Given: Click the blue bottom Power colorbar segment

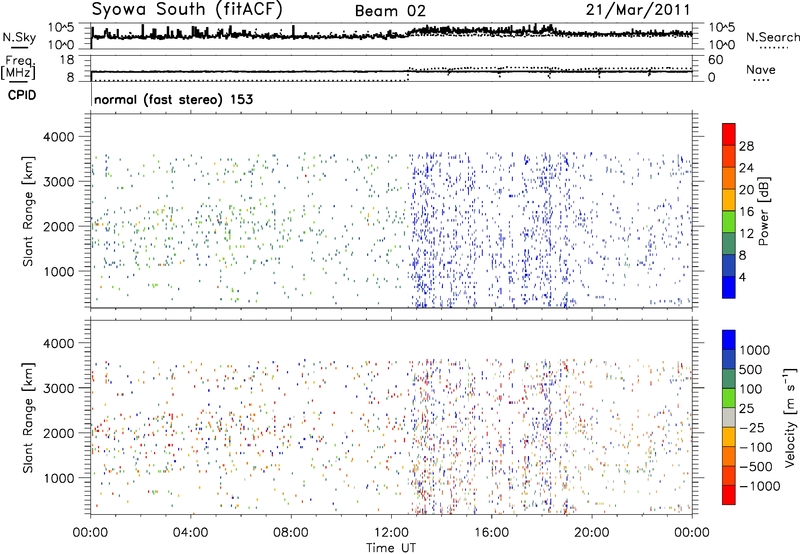Looking at the screenshot, I should coord(729,287).
